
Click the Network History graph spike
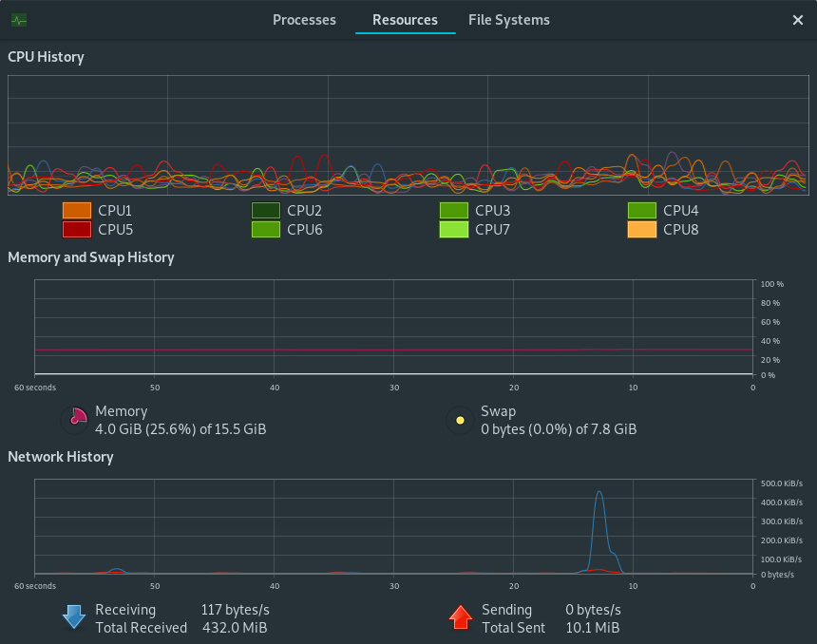coord(600,532)
